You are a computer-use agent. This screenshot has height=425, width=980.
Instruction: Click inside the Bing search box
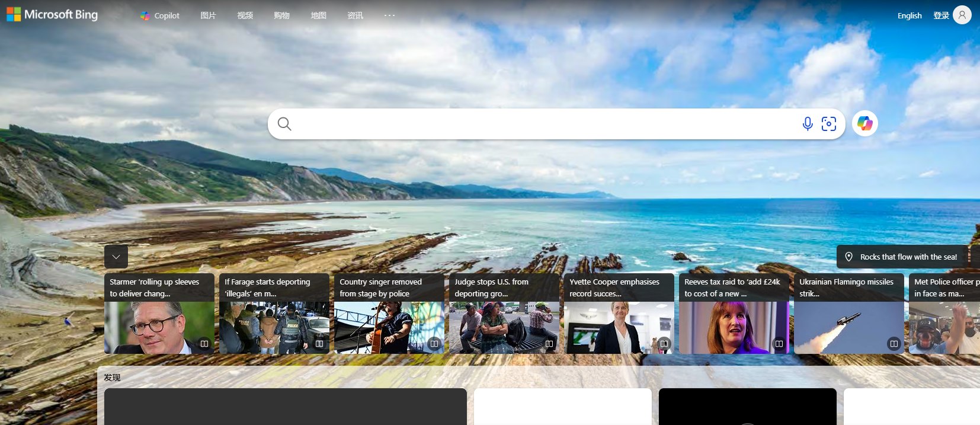click(x=533, y=124)
